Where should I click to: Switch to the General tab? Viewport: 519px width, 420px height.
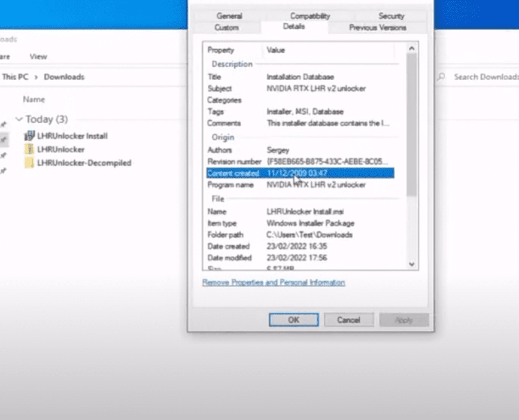pos(229,16)
